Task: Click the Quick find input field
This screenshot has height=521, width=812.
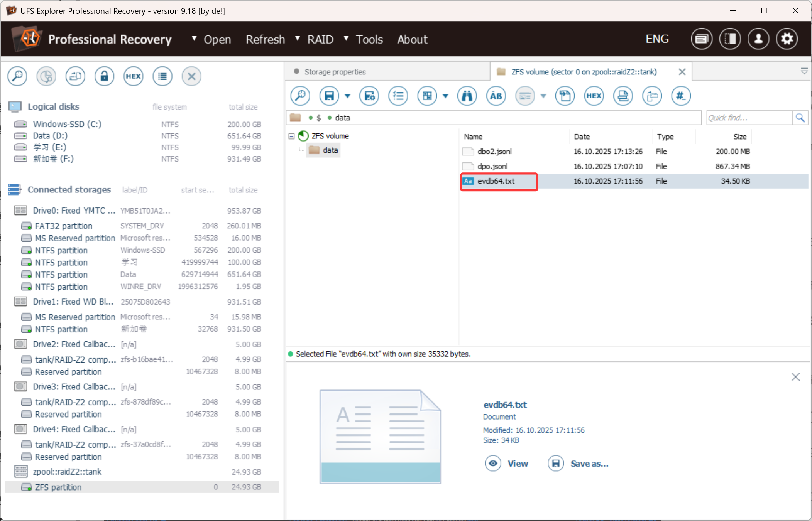Action: [x=749, y=118]
